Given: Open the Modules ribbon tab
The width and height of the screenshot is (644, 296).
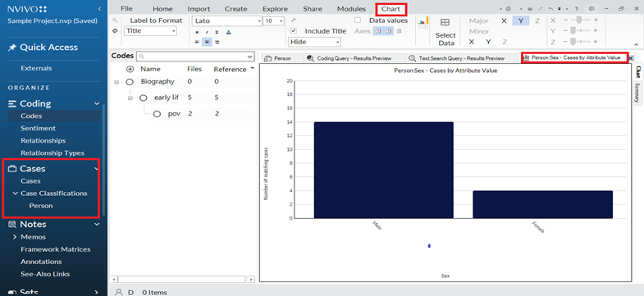Looking at the screenshot, I should tap(351, 9).
